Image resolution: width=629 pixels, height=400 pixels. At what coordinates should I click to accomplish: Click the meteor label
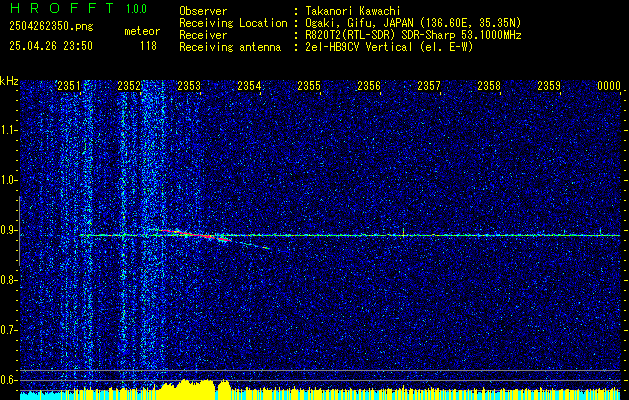click(x=142, y=31)
